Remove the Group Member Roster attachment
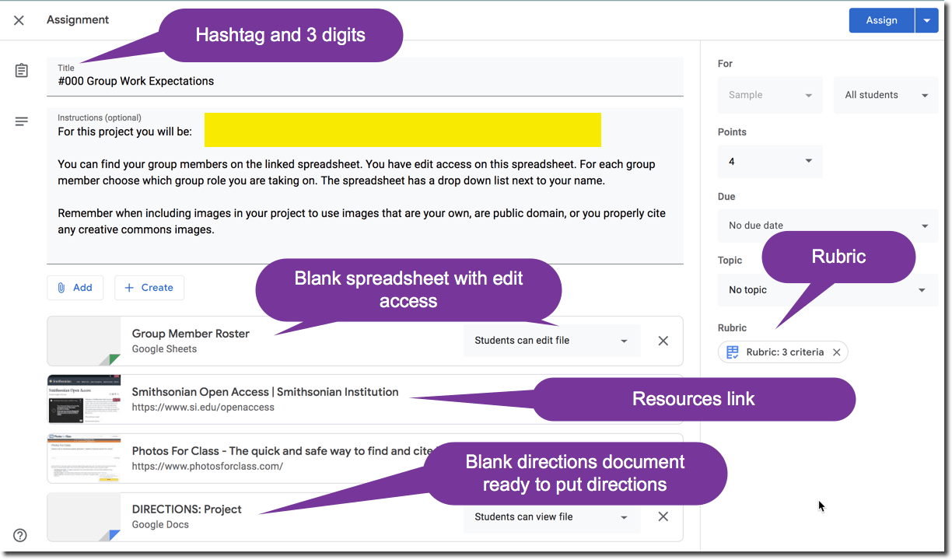 pyautogui.click(x=663, y=341)
